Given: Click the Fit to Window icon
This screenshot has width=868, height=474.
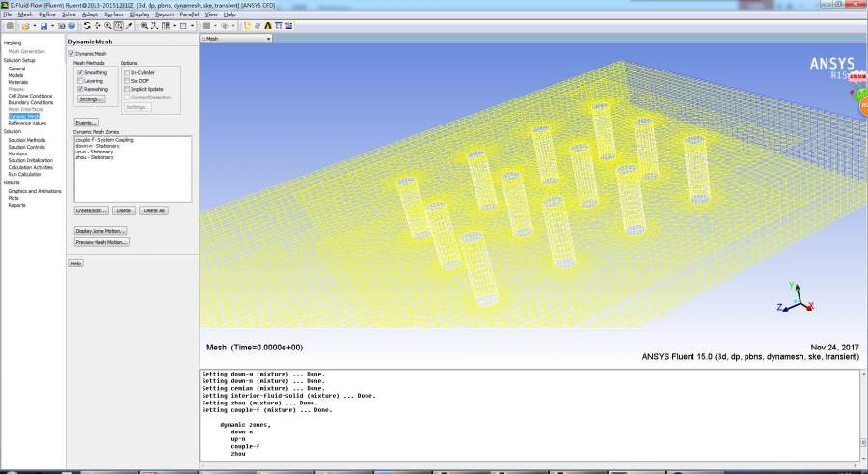Looking at the screenshot, I should click(144, 26).
